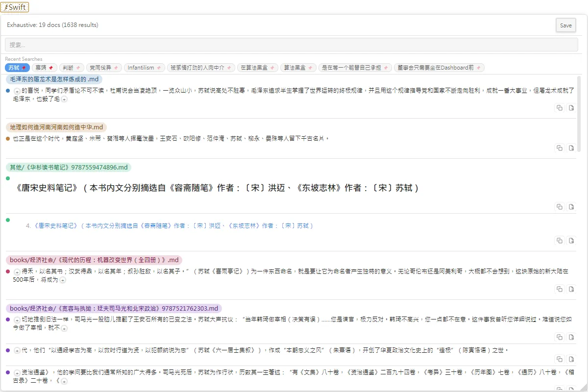Open file 《现代的历程：机器改变世界》.md

[x=94, y=260]
